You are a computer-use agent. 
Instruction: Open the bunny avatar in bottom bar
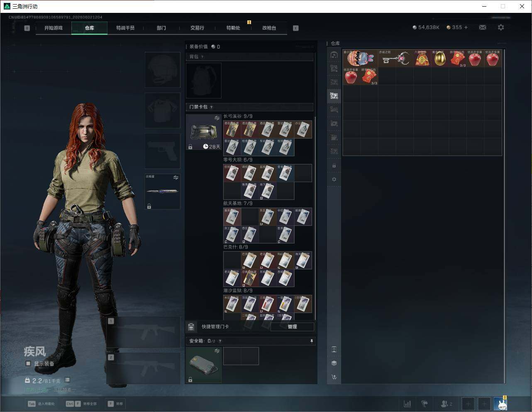click(500, 404)
